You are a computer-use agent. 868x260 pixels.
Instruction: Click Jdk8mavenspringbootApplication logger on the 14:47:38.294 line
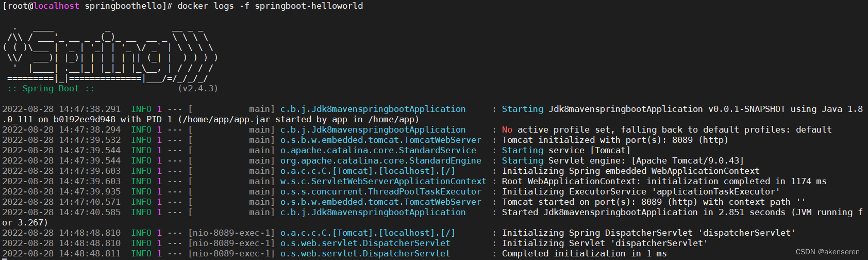point(373,130)
